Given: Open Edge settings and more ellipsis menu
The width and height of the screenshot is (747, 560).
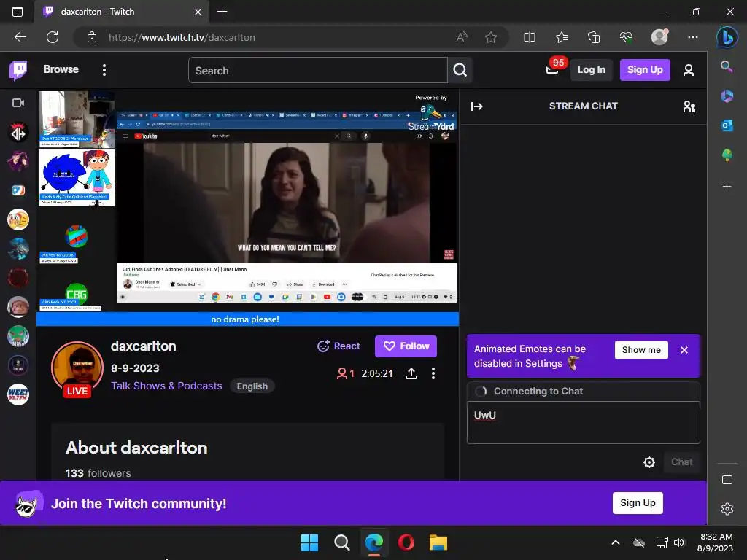Looking at the screenshot, I should pyautogui.click(x=693, y=37).
